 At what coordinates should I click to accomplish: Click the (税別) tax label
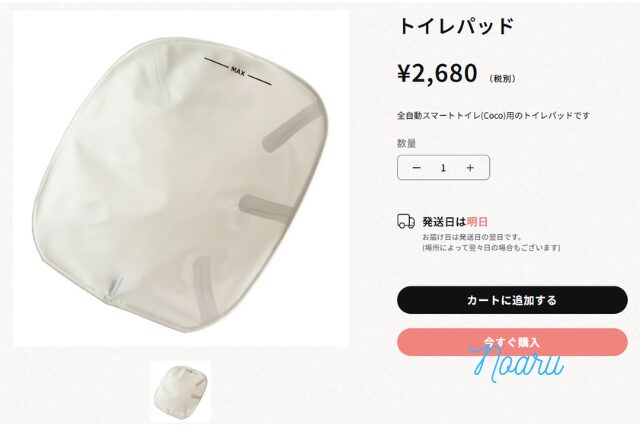point(502,78)
